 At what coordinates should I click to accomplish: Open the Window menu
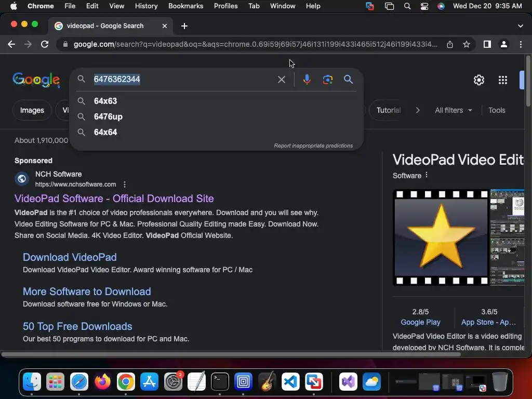[x=283, y=6]
